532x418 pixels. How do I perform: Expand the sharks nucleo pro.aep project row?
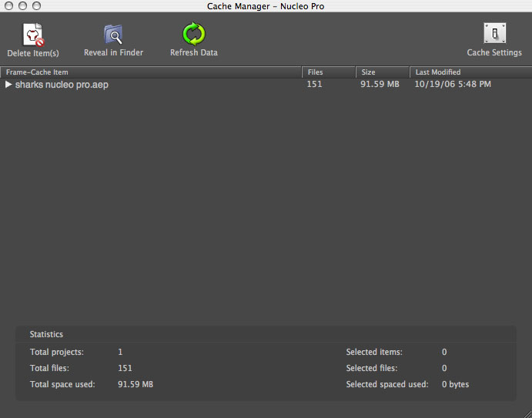pyautogui.click(x=8, y=84)
